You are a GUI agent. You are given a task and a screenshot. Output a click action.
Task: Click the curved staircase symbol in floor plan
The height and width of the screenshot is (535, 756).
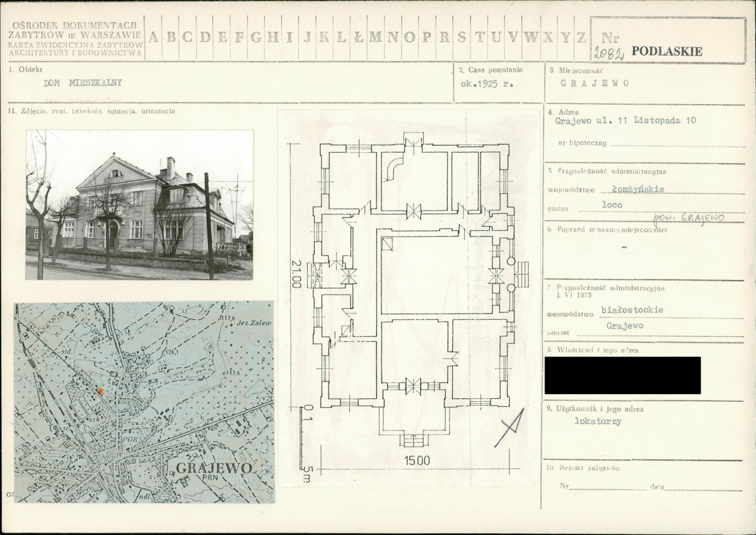395,165
